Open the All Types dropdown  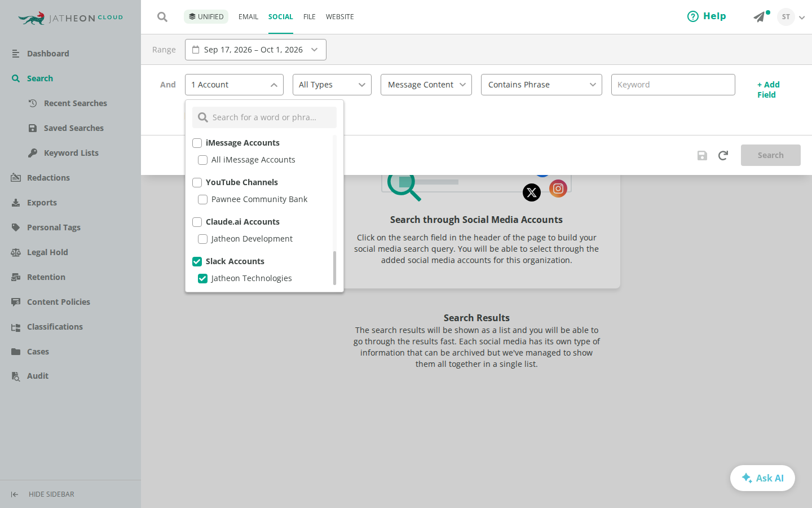click(x=332, y=85)
